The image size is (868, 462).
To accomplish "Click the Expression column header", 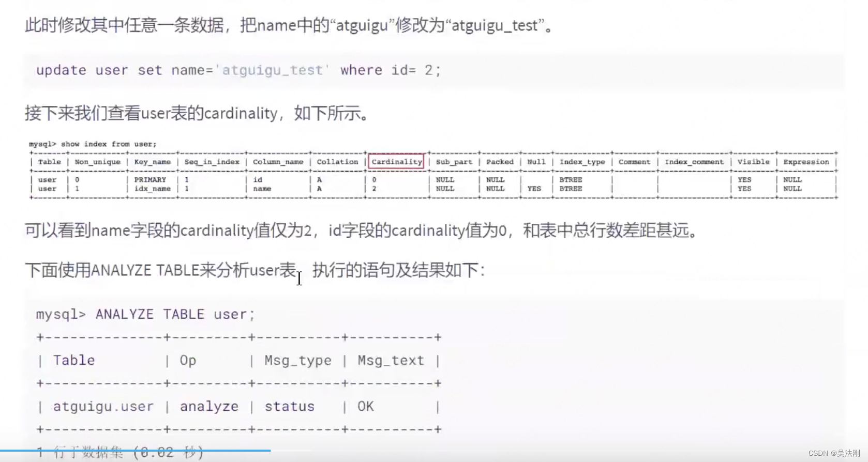I will pyautogui.click(x=806, y=162).
